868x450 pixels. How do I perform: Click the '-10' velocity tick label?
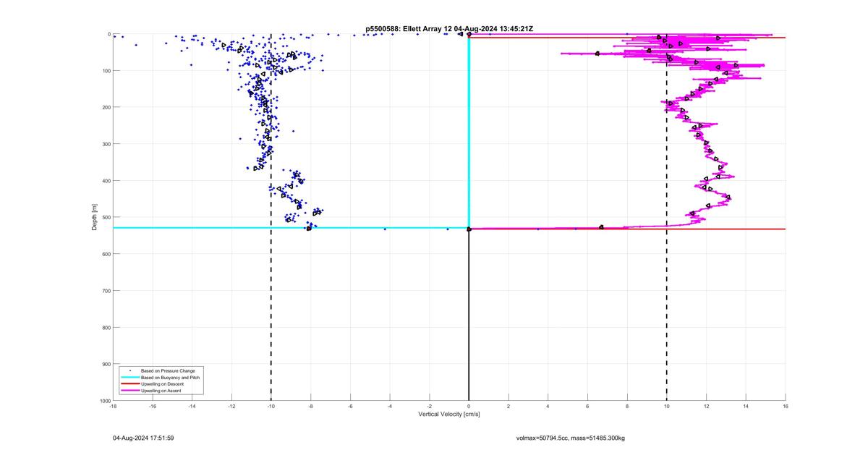pyautogui.click(x=271, y=406)
